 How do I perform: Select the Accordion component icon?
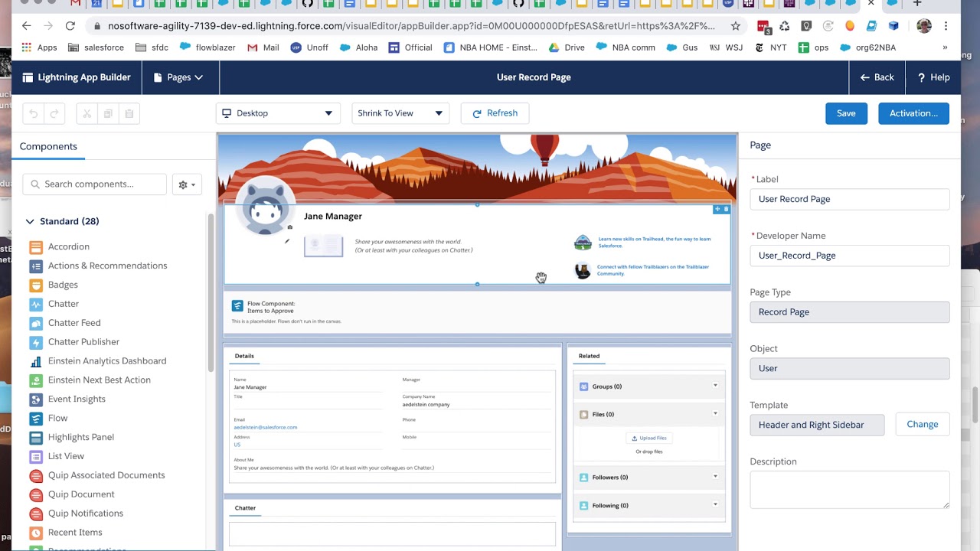(x=35, y=246)
